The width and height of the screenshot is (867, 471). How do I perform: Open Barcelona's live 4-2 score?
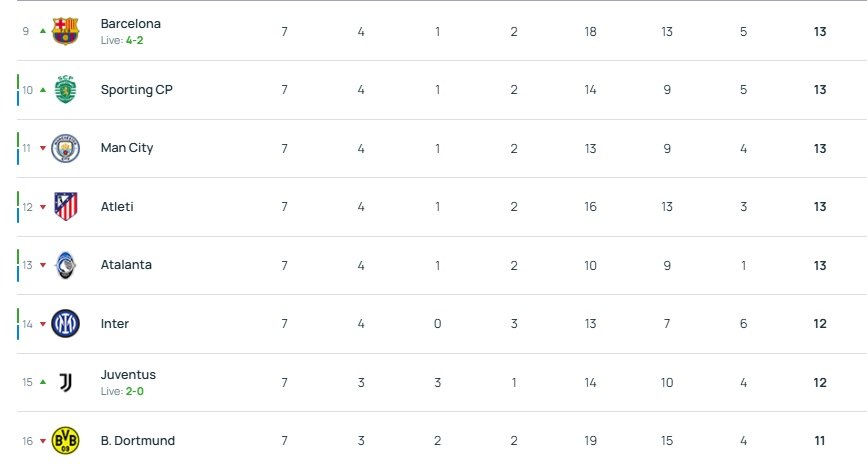point(133,39)
